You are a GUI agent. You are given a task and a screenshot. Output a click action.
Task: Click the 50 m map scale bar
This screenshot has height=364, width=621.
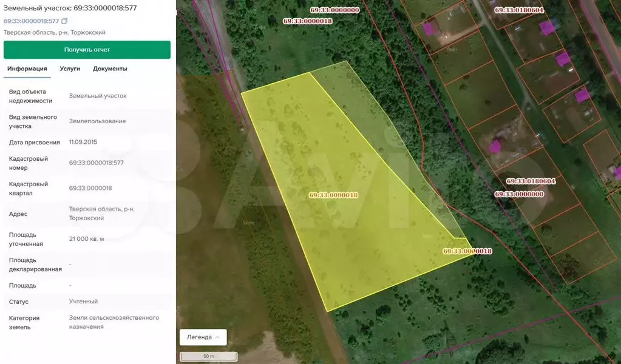(x=209, y=356)
